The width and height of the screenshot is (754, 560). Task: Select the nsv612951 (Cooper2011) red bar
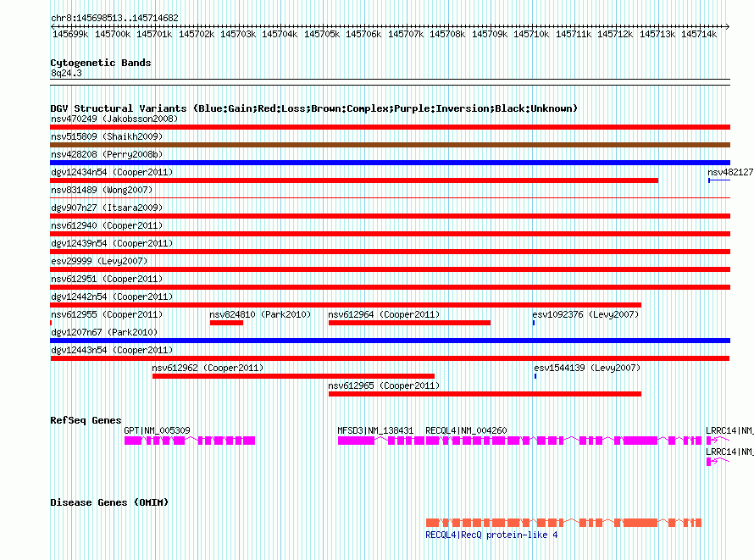(x=390, y=287)
